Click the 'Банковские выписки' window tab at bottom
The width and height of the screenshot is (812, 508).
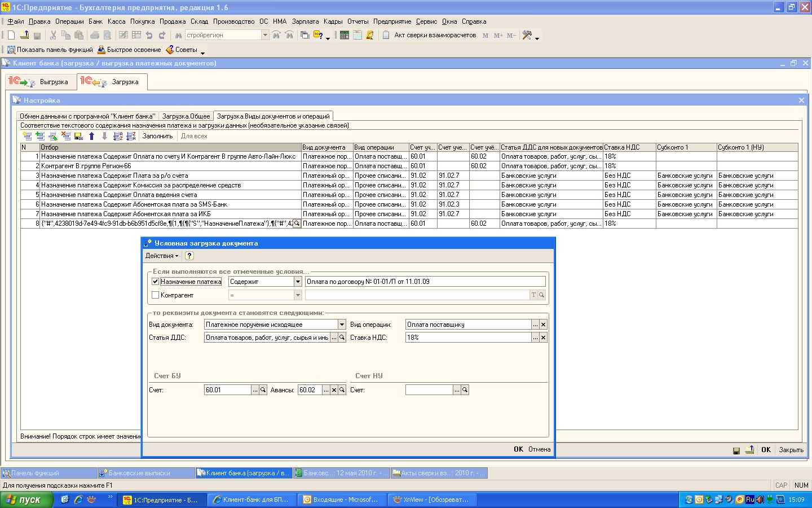pyautogui.click(x=146, y=473)
